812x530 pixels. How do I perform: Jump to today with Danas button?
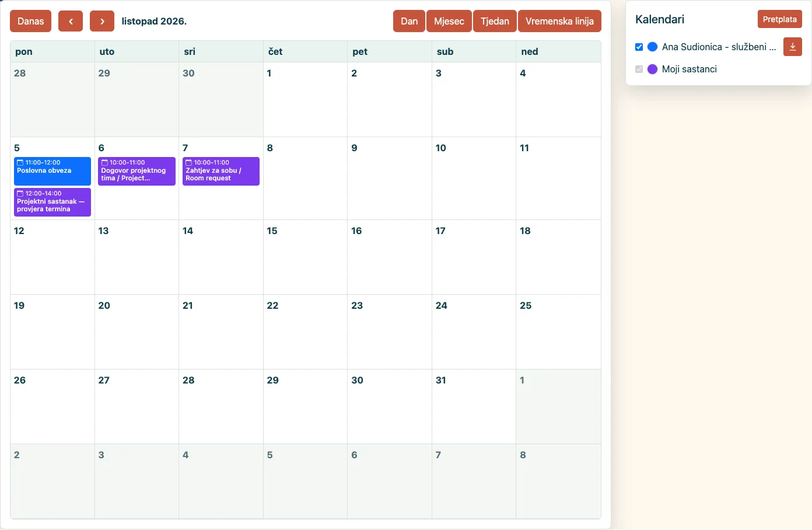click(31, 21)
